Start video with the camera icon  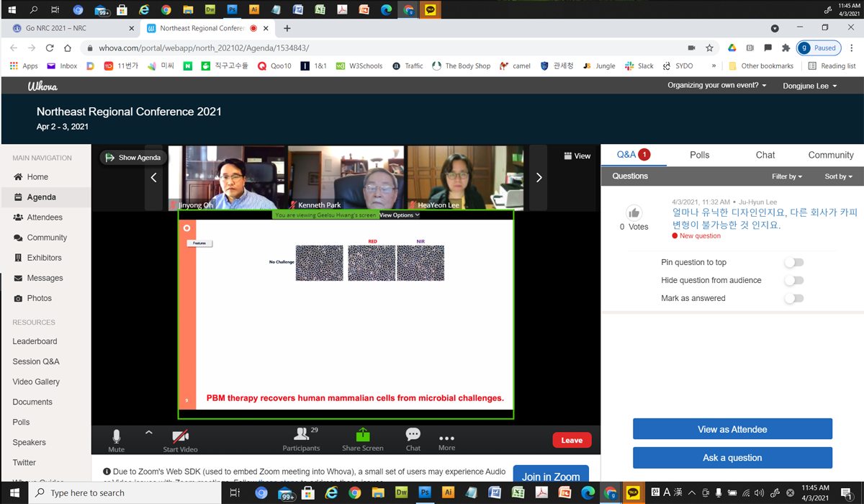pyautogui.click(x=180, y=440)
